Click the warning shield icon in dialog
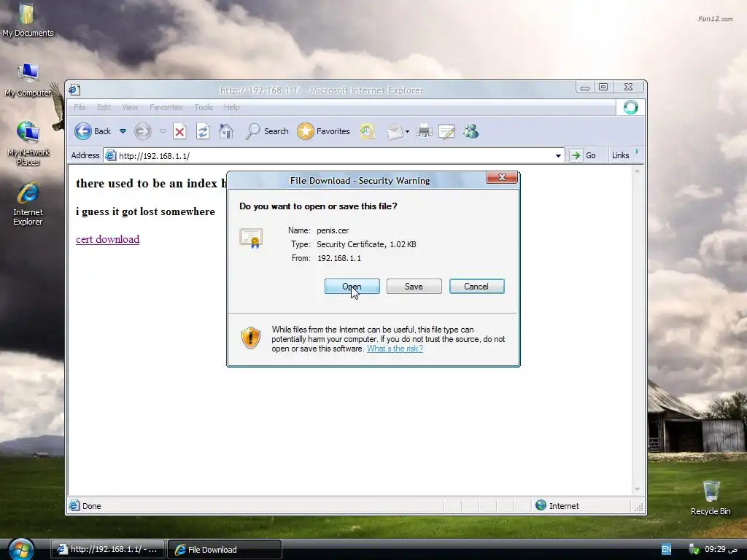Screen dimensions: 747x560 (x=251, y=338)
